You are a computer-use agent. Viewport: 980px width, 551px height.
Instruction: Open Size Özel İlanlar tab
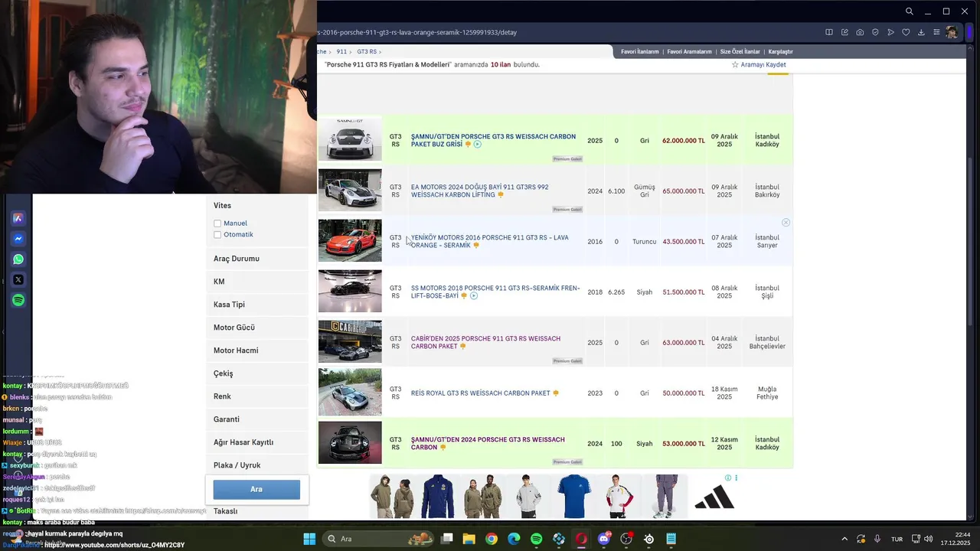click(x=740, y=51)
